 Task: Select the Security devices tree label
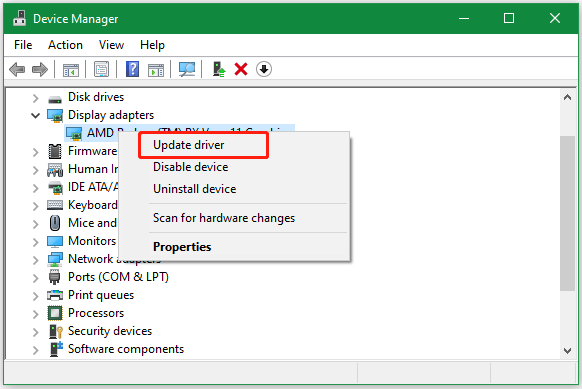tap(110, 331)
